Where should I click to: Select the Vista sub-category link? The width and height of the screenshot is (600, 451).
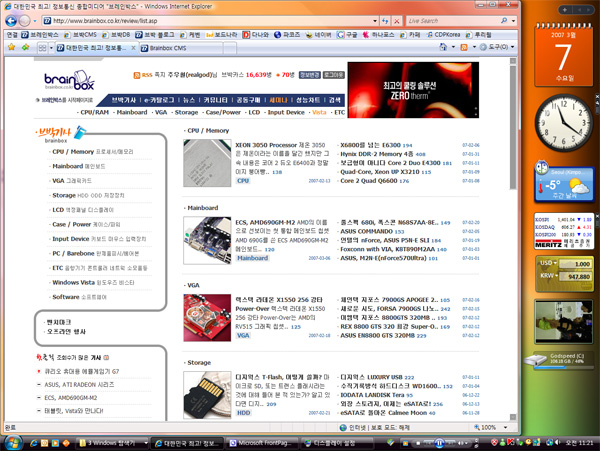(319, 112)
